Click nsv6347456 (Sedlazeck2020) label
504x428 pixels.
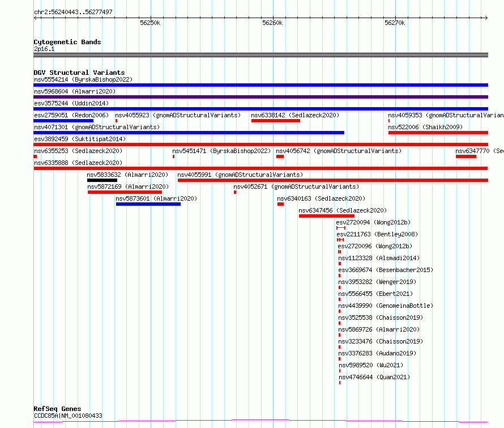pyautogui.click(x=343, y=210)
